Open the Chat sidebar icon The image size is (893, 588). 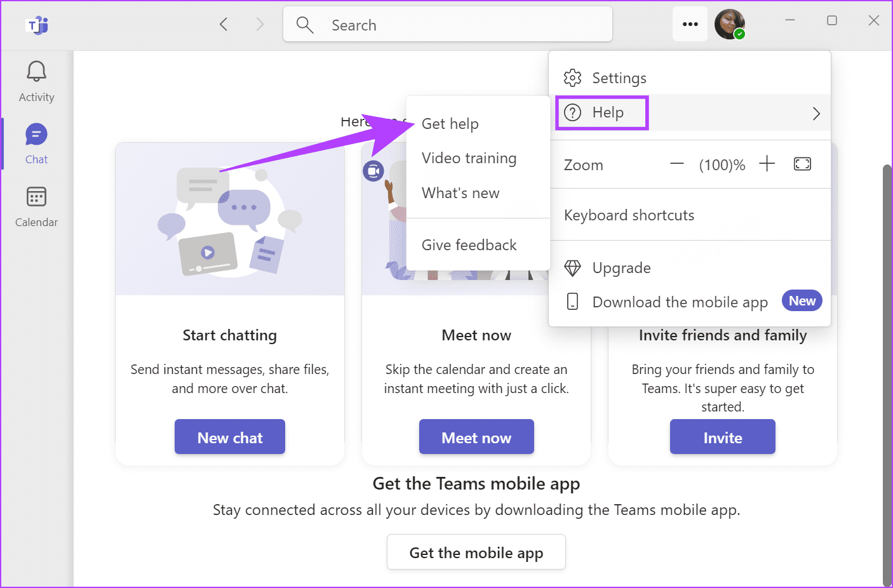(x=36, y=135)
